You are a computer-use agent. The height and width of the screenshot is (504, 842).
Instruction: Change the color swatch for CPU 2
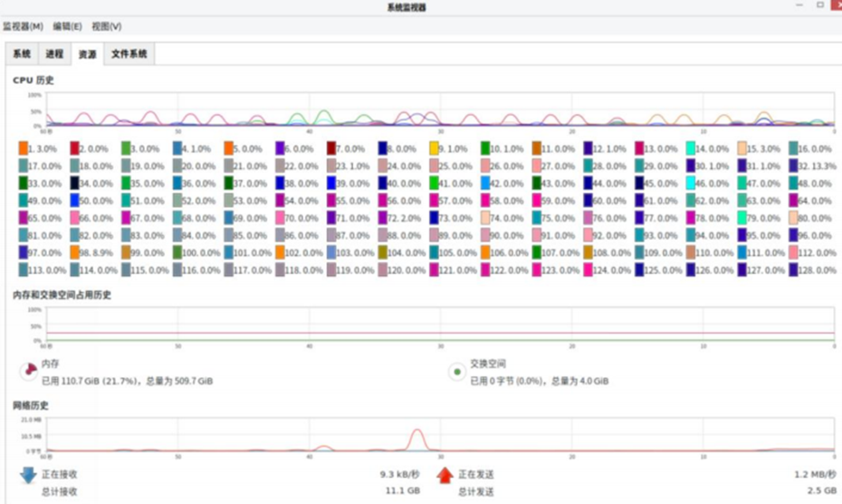click(74, 148)
